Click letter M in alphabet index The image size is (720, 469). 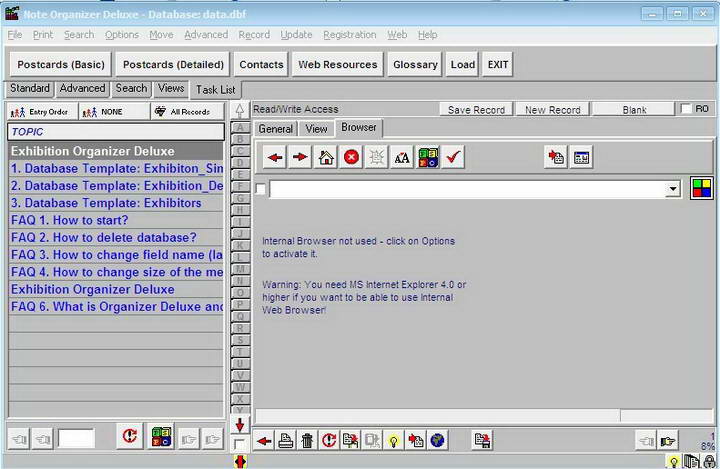240,269
